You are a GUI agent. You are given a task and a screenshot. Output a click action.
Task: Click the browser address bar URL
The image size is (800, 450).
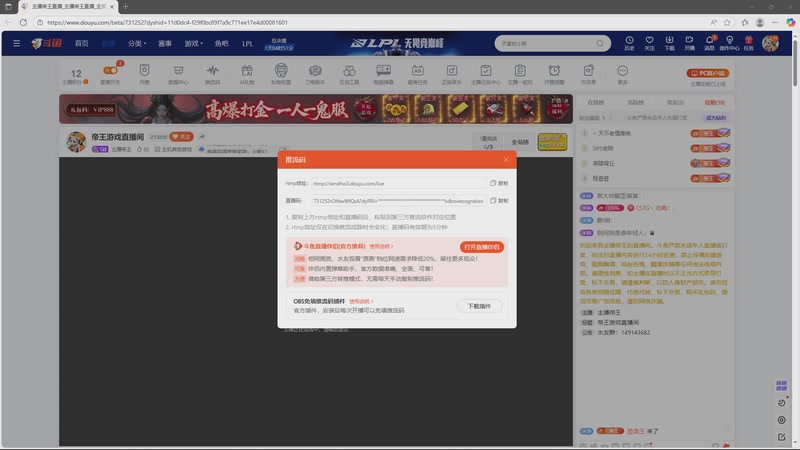pos(167,22)
